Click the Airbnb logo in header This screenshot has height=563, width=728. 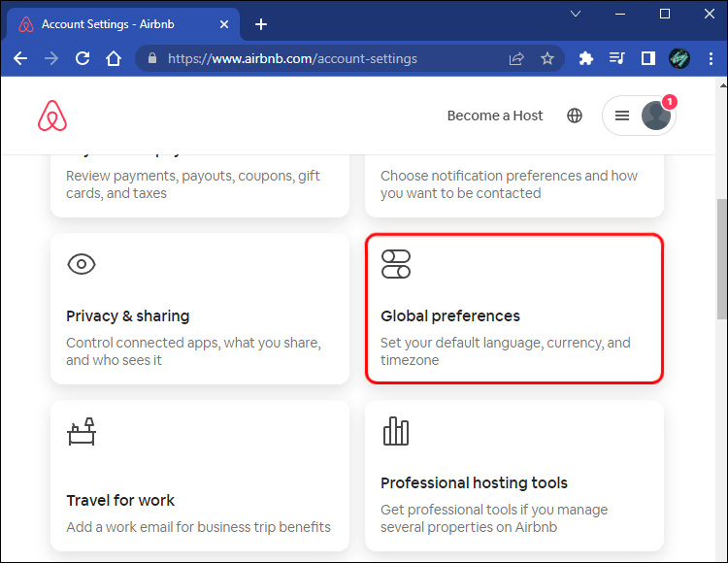click(x=52, y=116)
